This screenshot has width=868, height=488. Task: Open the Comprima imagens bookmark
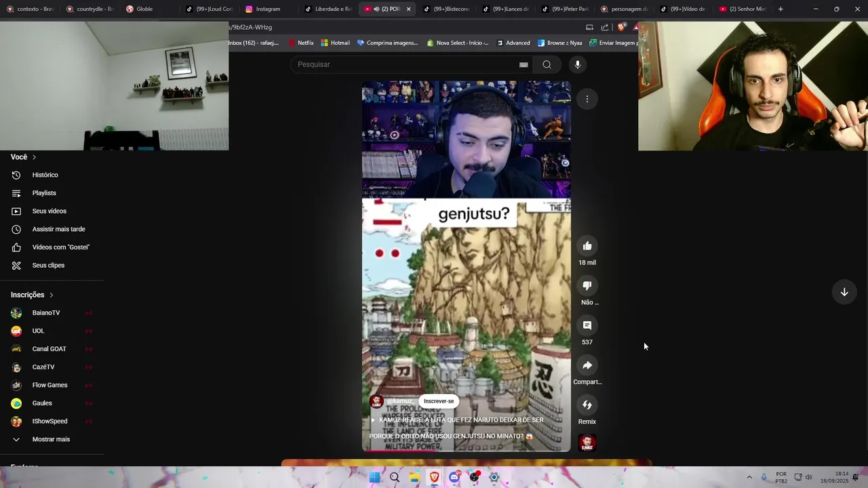coord(387,43)
